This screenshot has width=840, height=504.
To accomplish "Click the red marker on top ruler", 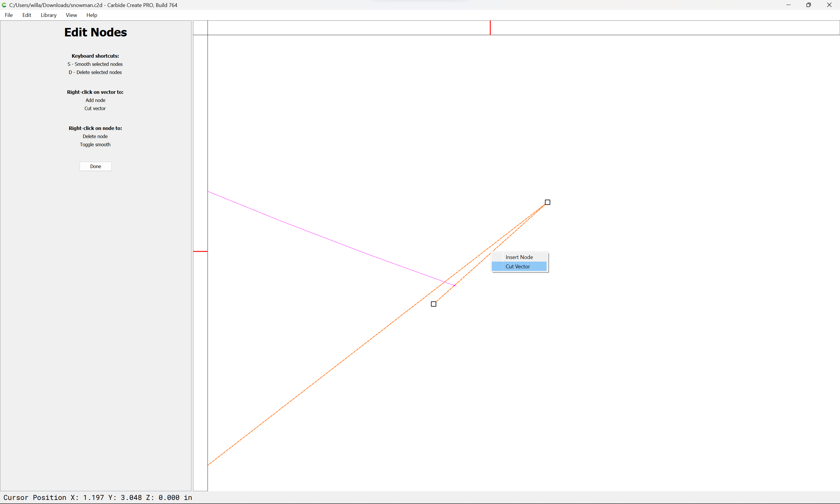I will click(x=490, y=27).
